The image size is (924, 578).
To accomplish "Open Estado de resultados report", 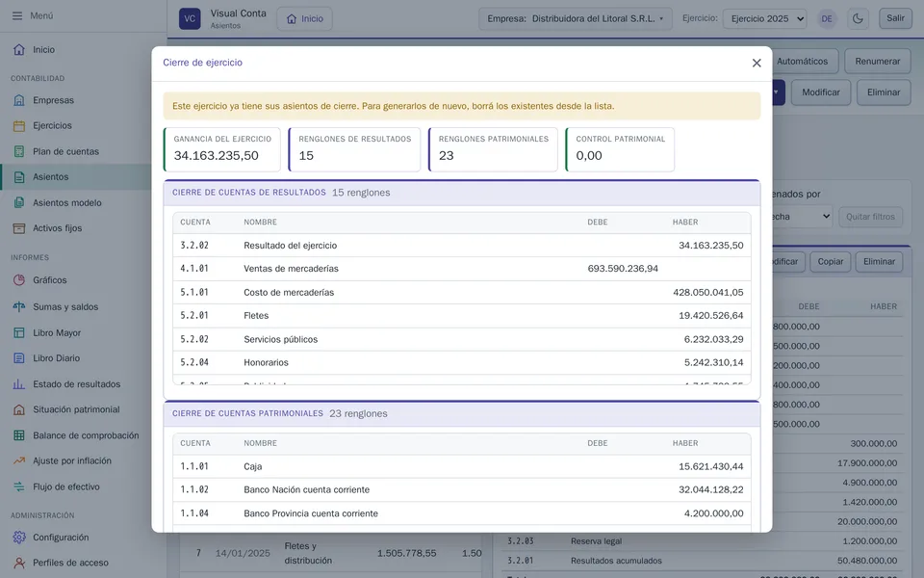I will [x=75, y=384].
